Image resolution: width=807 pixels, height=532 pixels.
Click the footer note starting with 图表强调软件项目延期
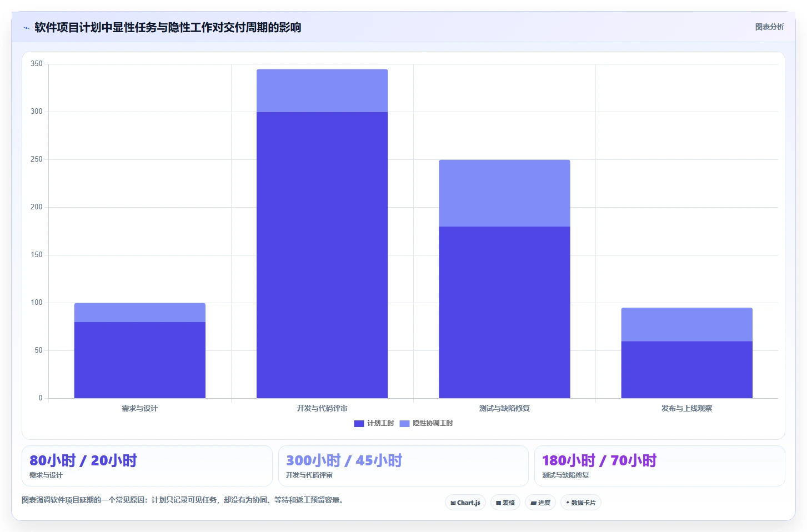183,500
